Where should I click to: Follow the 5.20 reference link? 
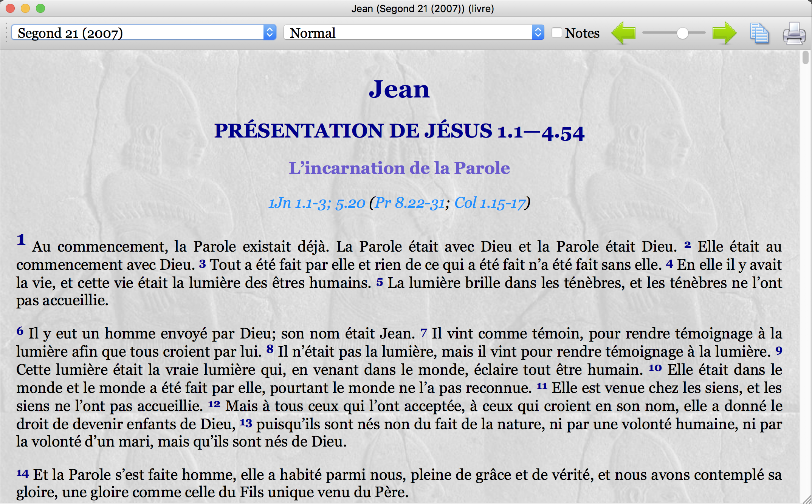350,204
